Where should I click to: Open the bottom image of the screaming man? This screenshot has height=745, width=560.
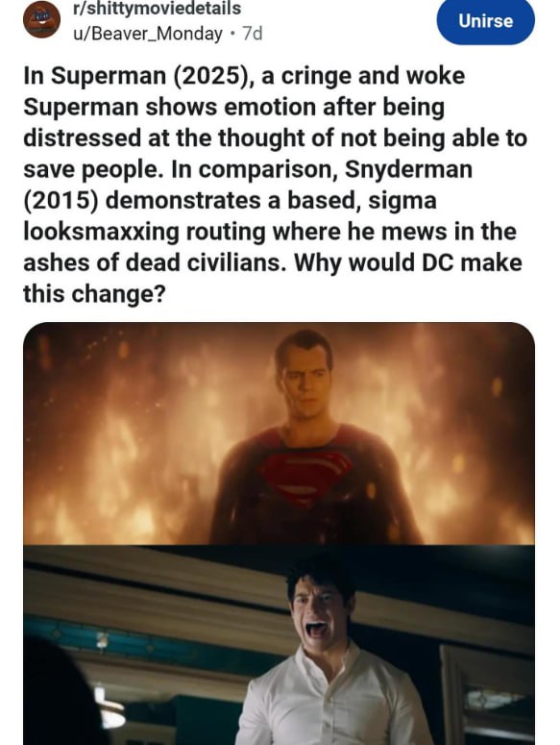(280, 645)
